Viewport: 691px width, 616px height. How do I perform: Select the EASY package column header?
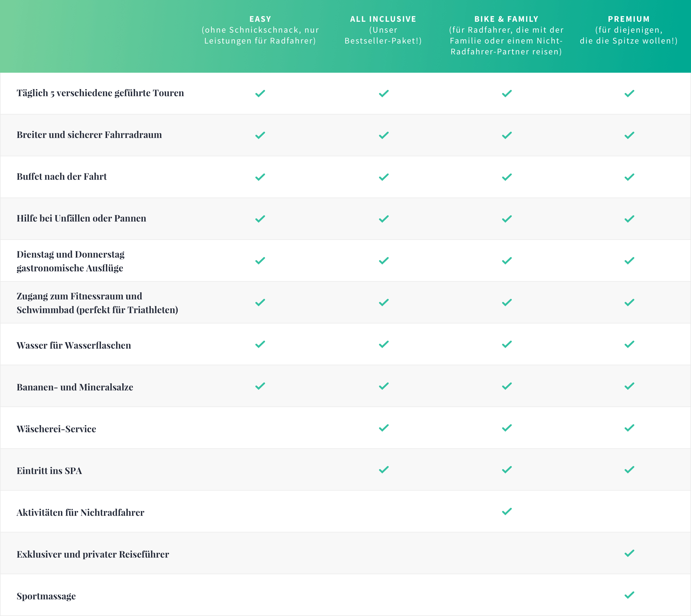(x=260, y=30)
